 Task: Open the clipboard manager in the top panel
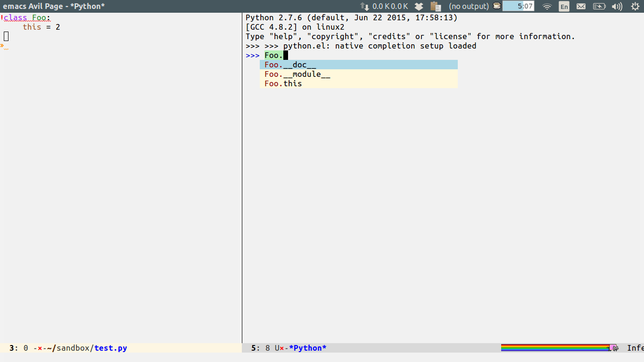[436, 6]
